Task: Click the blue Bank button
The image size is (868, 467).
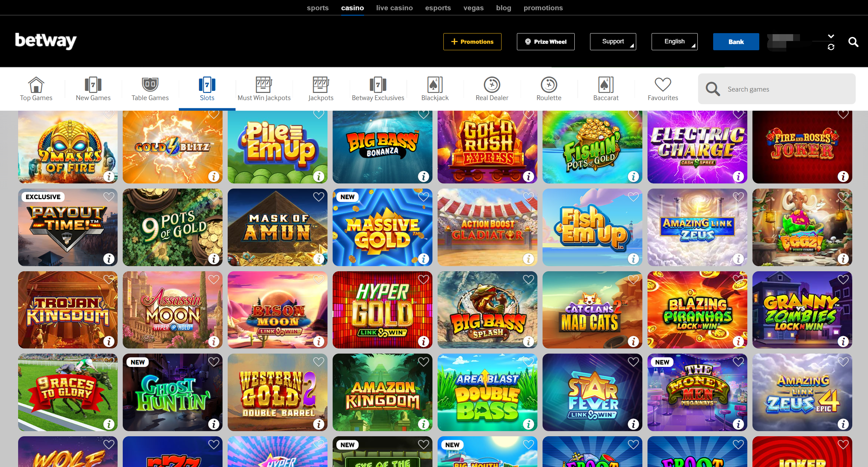Action: [x=736, y=42]
